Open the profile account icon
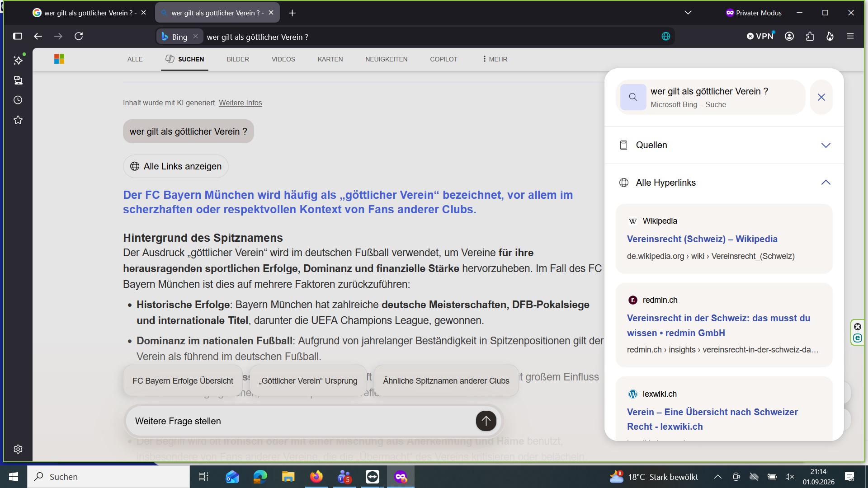This screenshot has width=868, height=488. pyautogui.click(x=789, y=36)
